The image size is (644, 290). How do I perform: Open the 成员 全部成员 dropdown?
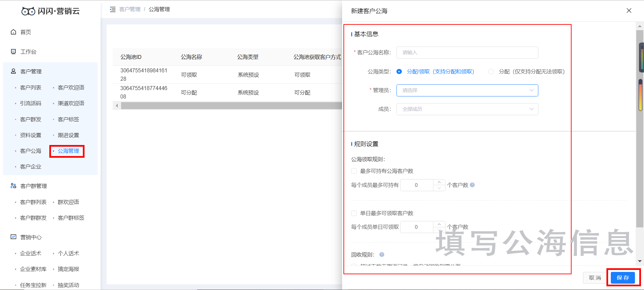[467, 109]
